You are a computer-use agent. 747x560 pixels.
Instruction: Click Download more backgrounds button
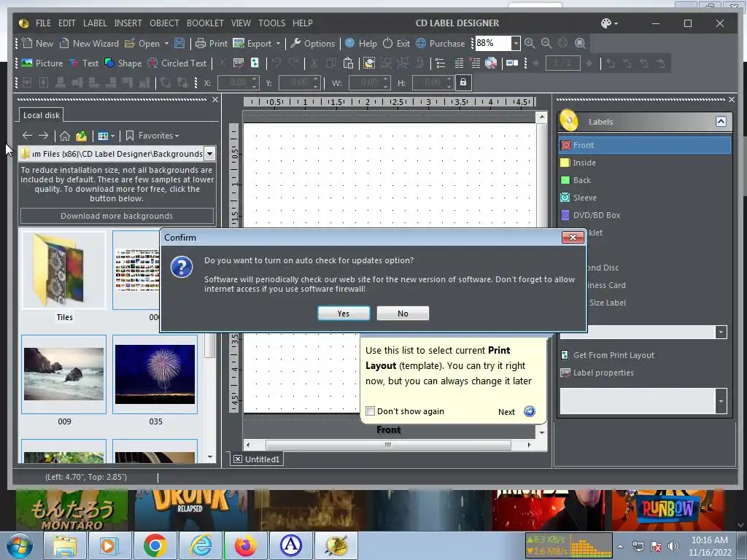coord(117,216)
